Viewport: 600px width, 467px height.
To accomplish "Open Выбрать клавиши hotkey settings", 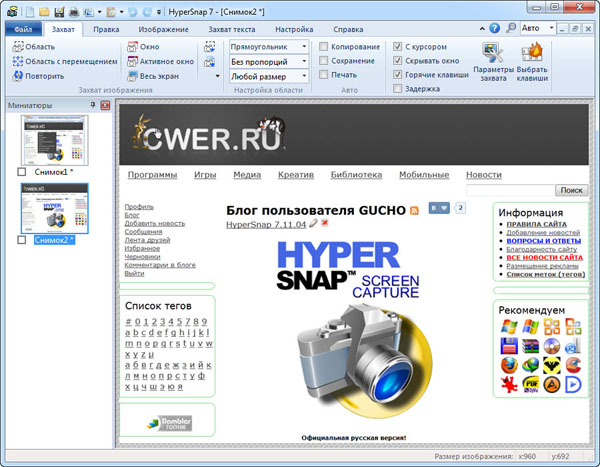I will [534, 62].
